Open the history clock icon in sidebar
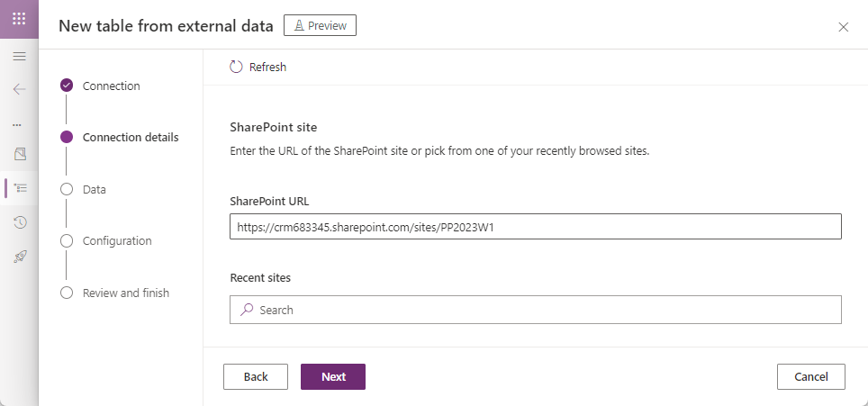The image size is (868, 406). 20,222
